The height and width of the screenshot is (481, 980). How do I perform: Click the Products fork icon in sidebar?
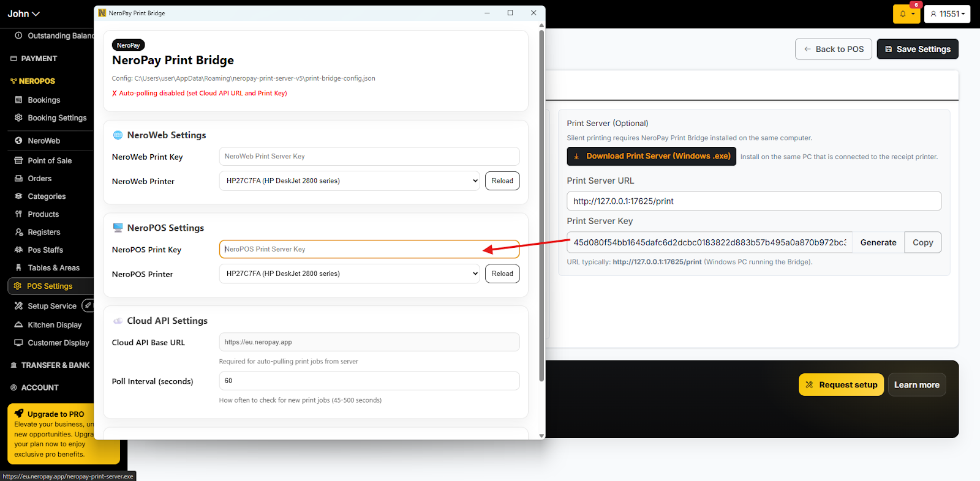pos(18,214)
